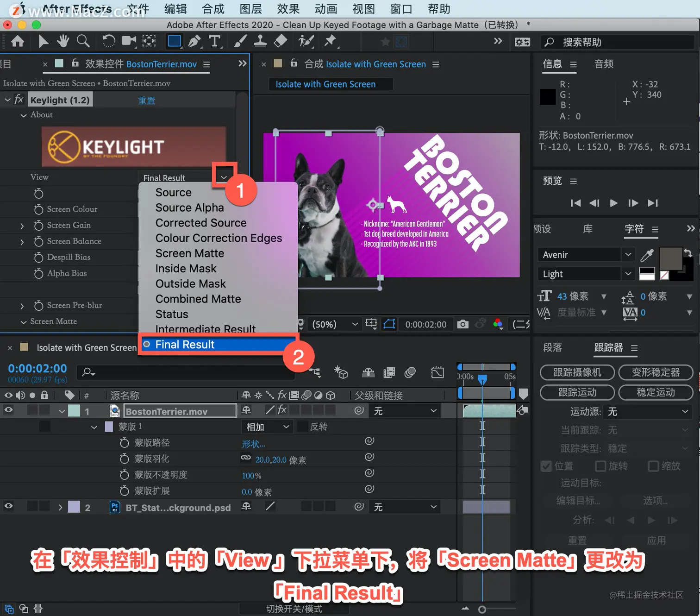This screenshot has width=700, height=616.
Task: Select the Roto Brush tool
Action: click(x=306, y=42)
